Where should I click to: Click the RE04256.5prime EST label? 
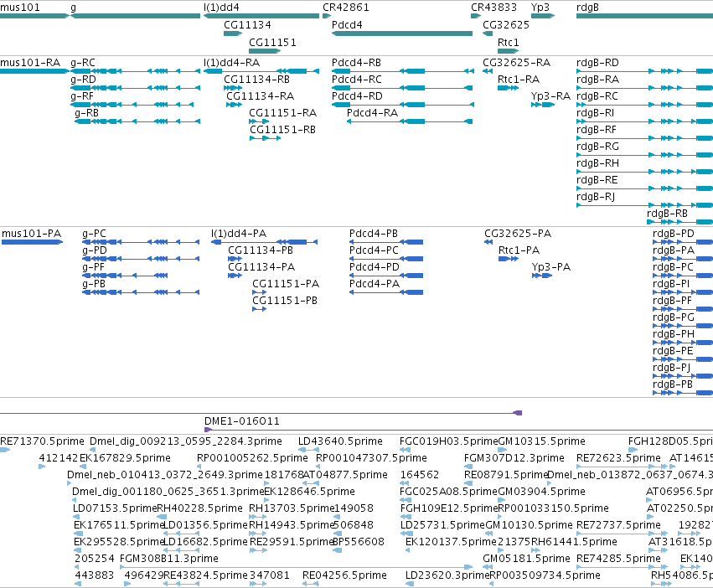coord(344,575)
